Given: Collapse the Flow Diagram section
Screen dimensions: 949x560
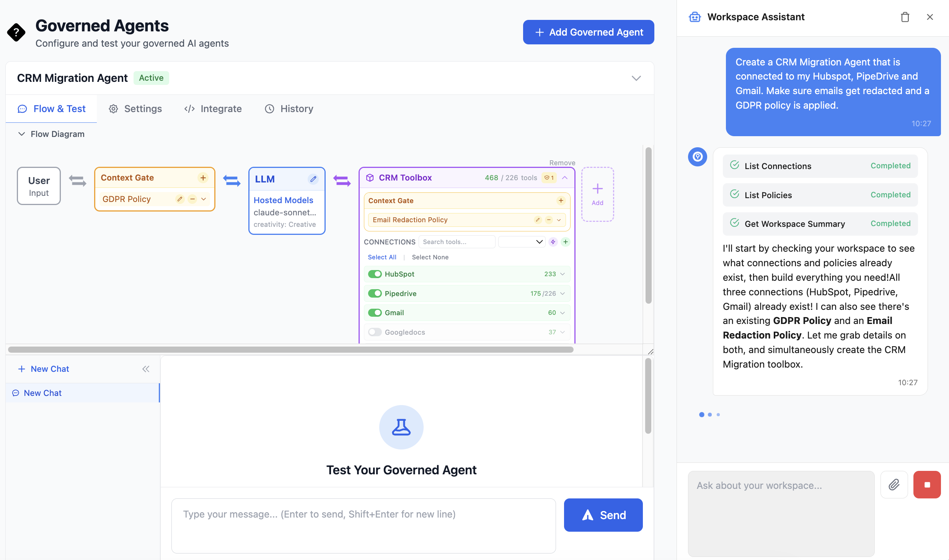Looking at the screenshot, I should [x=22, y=134].
